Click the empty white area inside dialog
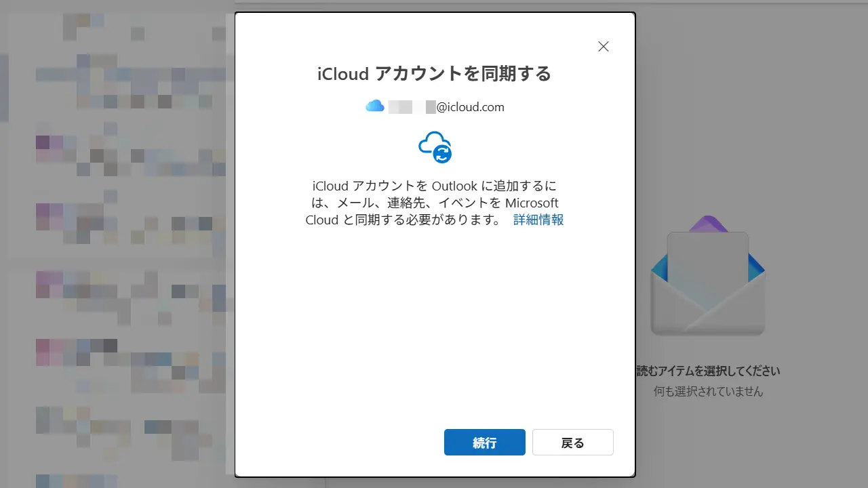The width and height of the screenshot is (868, 488). coord(434,325)
